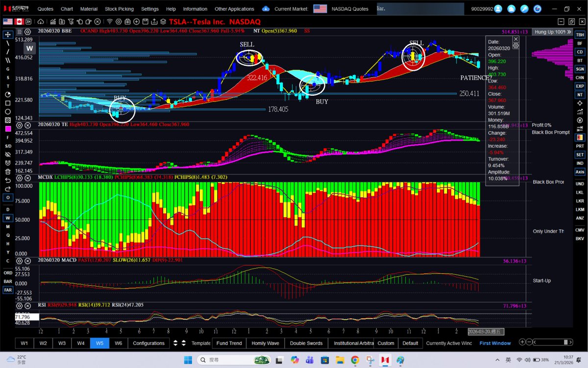
Task: Undo the last drawing action
Action: [8, 180]
